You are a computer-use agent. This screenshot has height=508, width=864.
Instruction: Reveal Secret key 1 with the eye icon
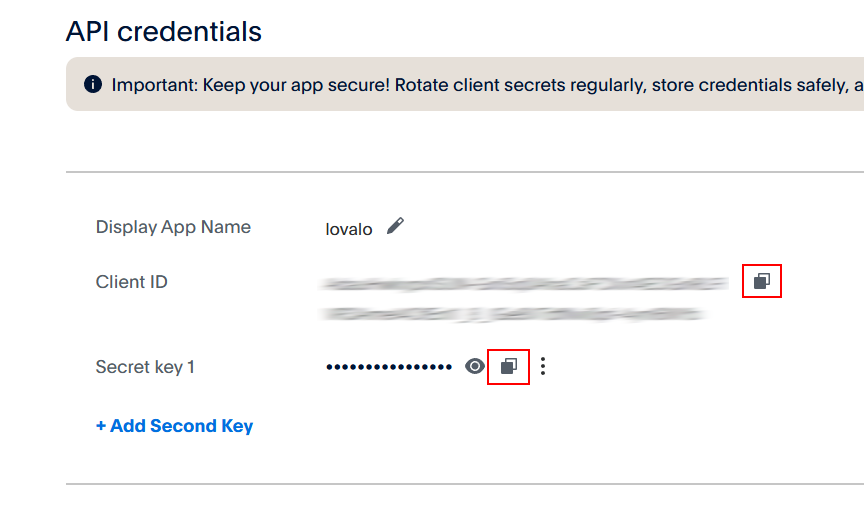(475, 367)
